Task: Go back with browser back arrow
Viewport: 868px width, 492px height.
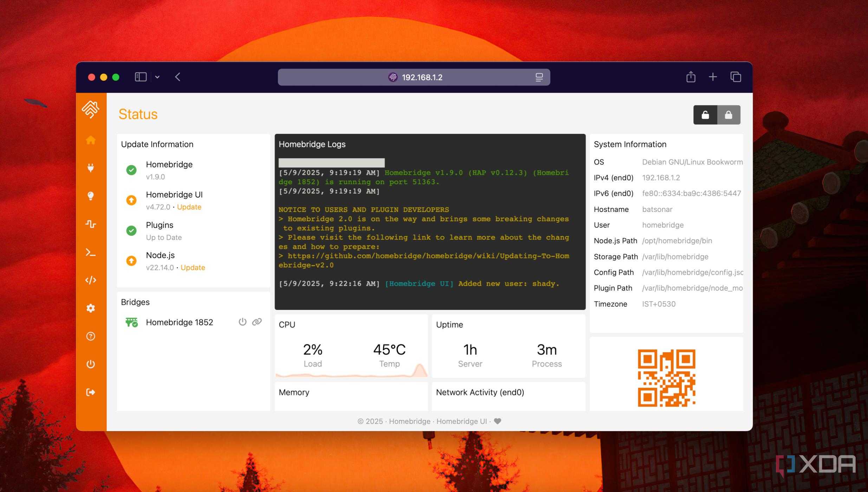Action: [178, 77]
